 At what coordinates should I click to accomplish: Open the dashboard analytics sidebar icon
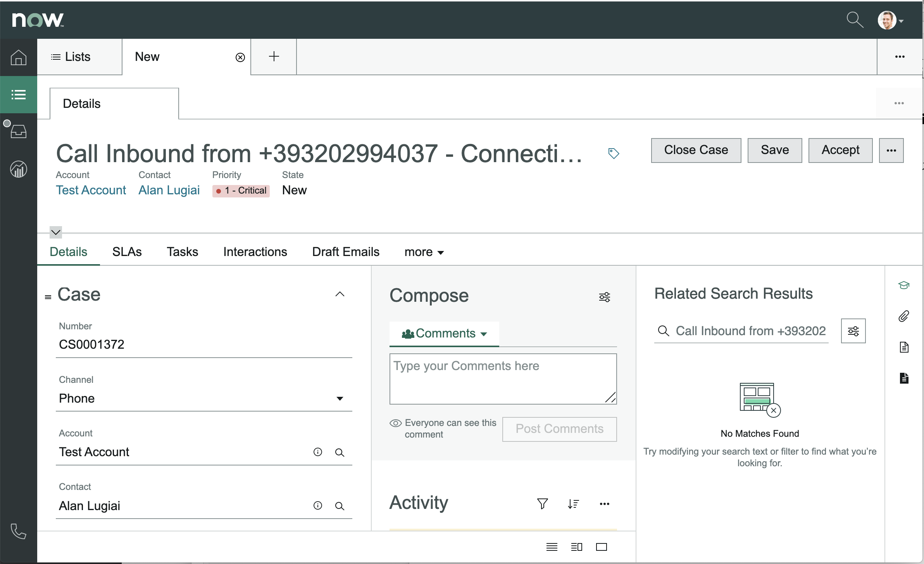pos(18,169)
